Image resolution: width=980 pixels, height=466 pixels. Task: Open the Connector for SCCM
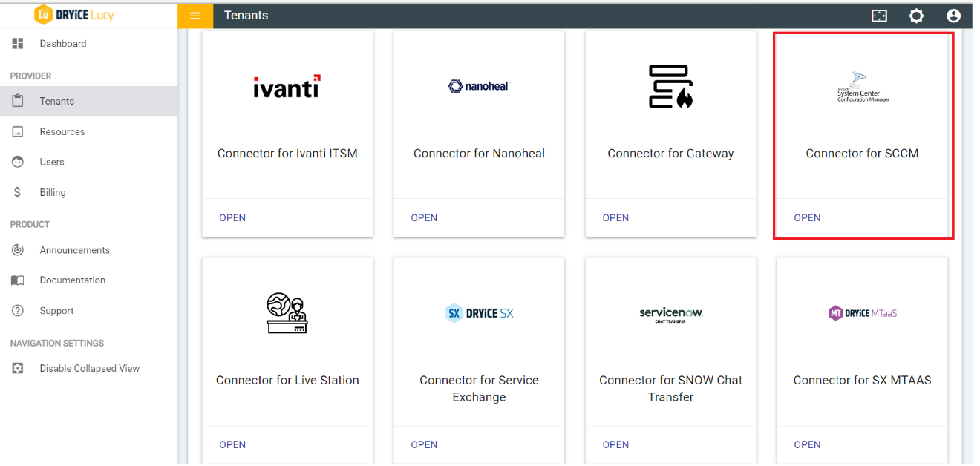click(807, 217)
